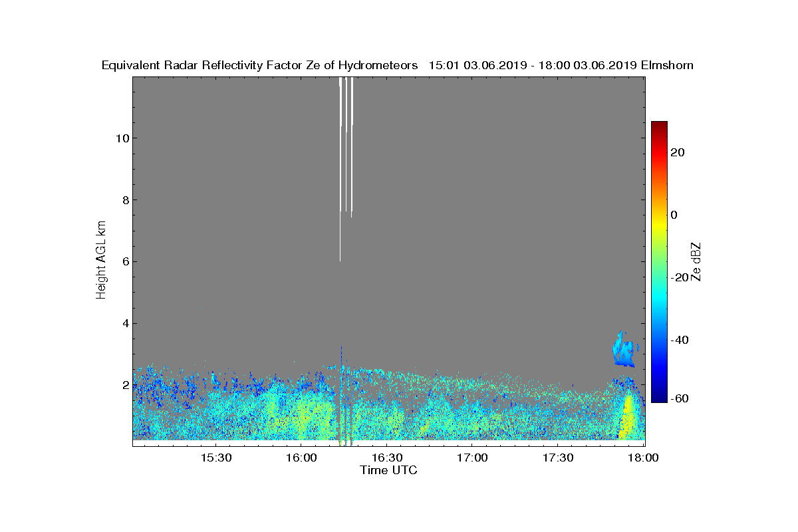798x532 pixels.
Task: Click the 'Ze dBZ' colorbar label
Action: (697, 261)
